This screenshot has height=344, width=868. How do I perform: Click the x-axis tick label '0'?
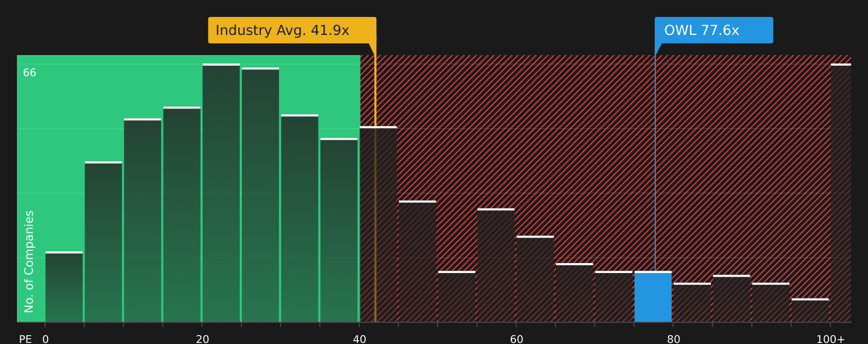coord(46,339)
